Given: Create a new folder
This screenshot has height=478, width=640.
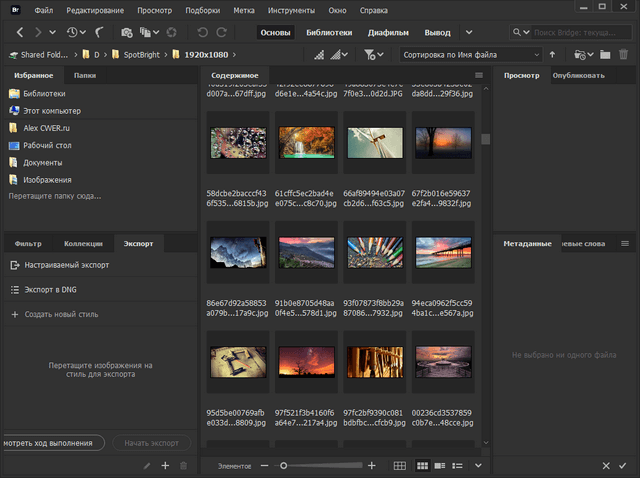Looking at the screenshot, I should click(x=606, y=55).
